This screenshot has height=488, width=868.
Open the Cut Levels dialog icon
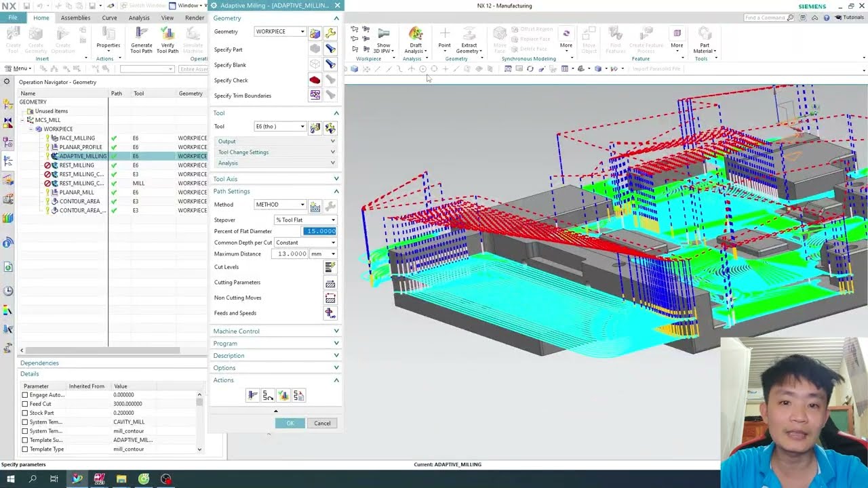(330, 267)
